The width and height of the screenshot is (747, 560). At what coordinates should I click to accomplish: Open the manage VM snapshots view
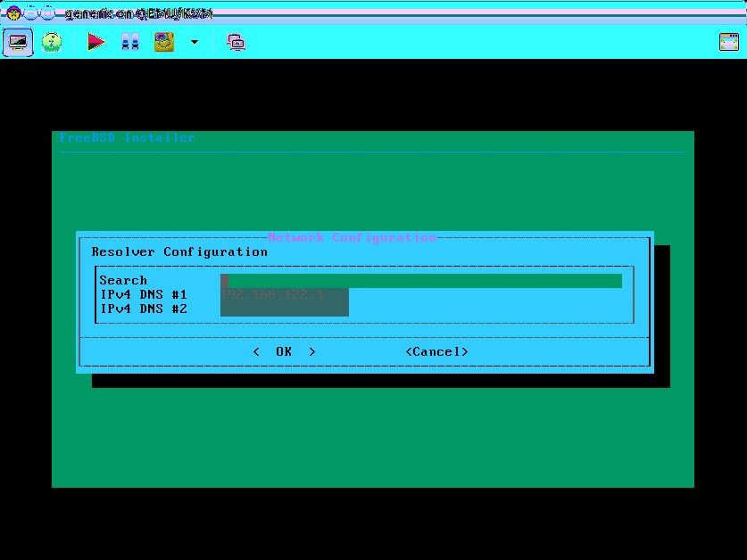point(236,42)
